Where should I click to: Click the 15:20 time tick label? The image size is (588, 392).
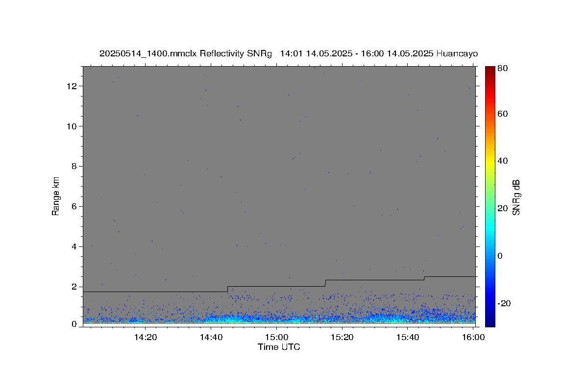point(343,337)
